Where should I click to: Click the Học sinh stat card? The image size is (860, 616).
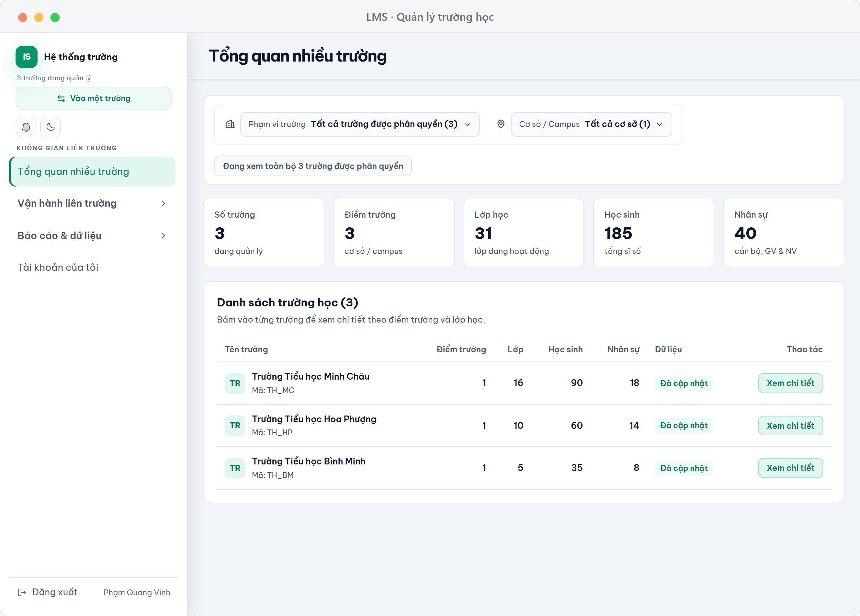coord(653,233)
